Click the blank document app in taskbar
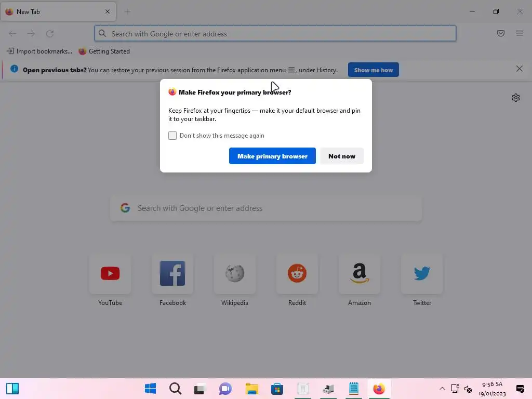This screenshot has height=399, width=532. click(303, 389)
